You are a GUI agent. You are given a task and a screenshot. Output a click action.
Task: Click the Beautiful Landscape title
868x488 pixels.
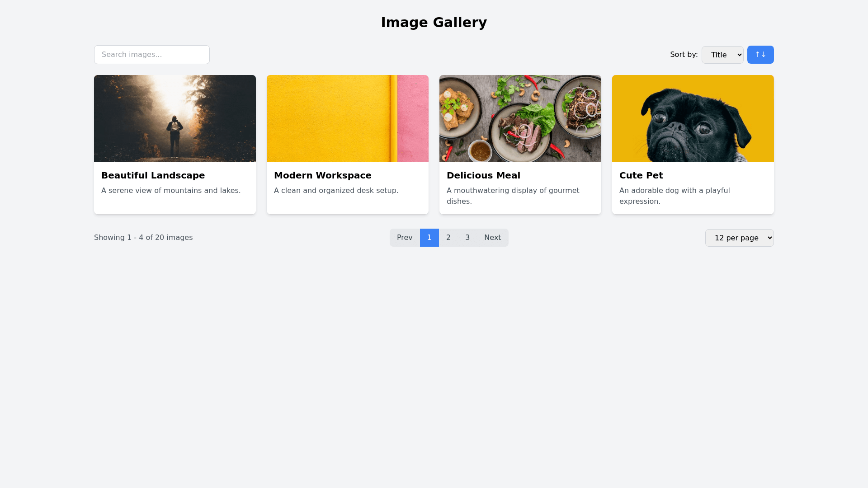pyautogui.click(x=153, y=175)
